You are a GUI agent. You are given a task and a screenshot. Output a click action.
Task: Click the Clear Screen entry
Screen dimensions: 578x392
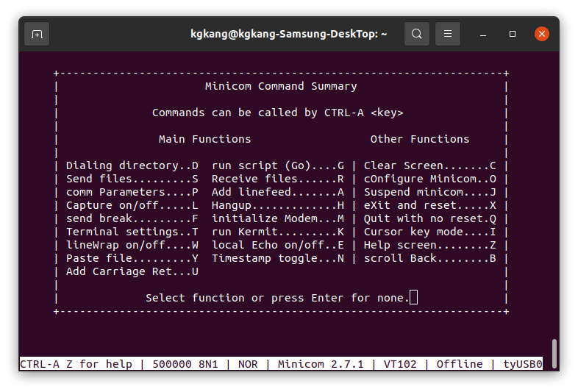(429, 165)
